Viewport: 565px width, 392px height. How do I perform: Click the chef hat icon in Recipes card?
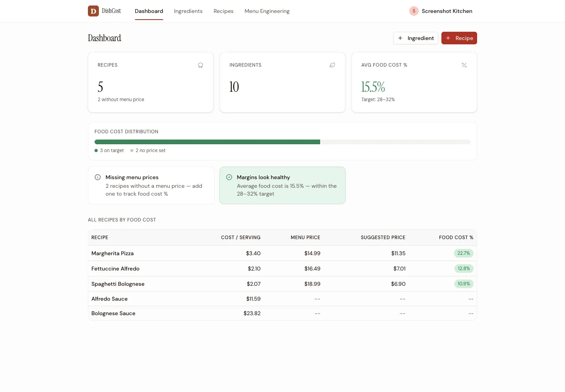coord(200,65)
